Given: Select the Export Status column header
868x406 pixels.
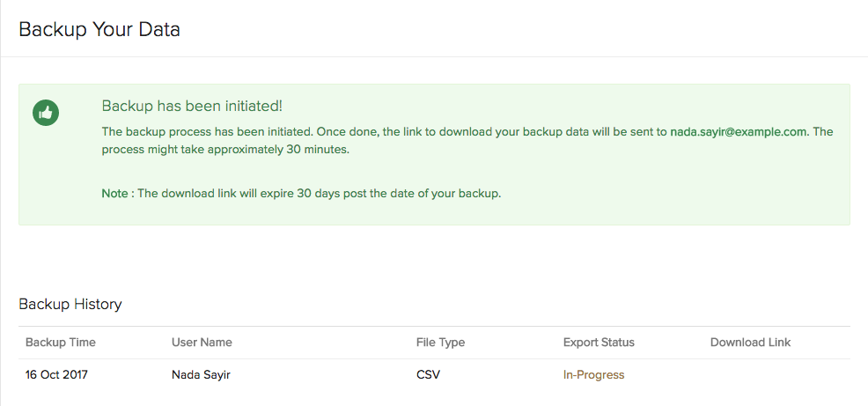Looking at the screenshot, I should click(x=599, y=343).
